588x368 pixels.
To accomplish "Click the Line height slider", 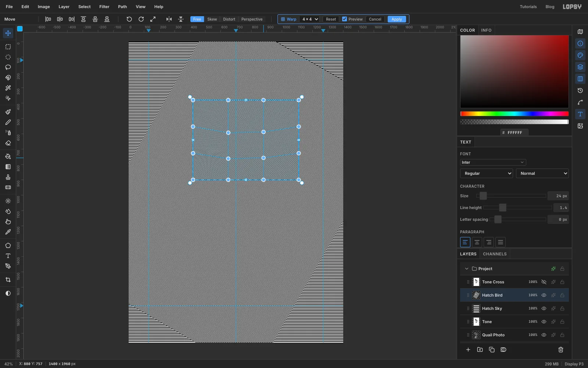I will tap(517, 208).
